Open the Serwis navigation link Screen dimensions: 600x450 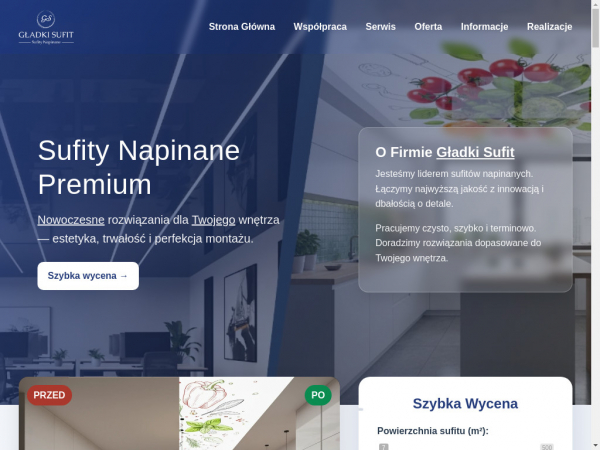click(x=380, y=27)
